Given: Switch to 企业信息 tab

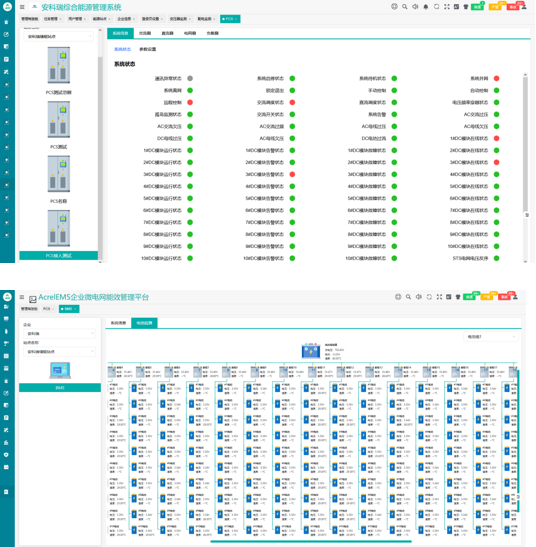Looking at the screenshot, I should 126,19.
